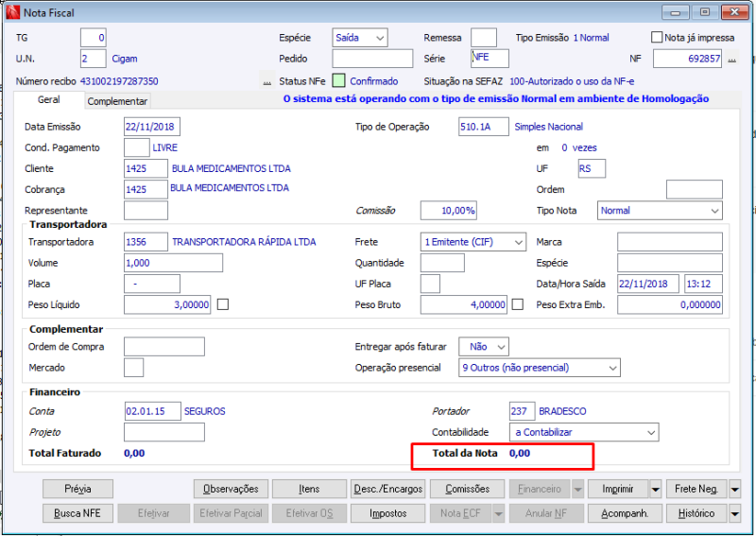Switch to the Geral tab
The width and height of the screenshot is (756, 536).
49,100
